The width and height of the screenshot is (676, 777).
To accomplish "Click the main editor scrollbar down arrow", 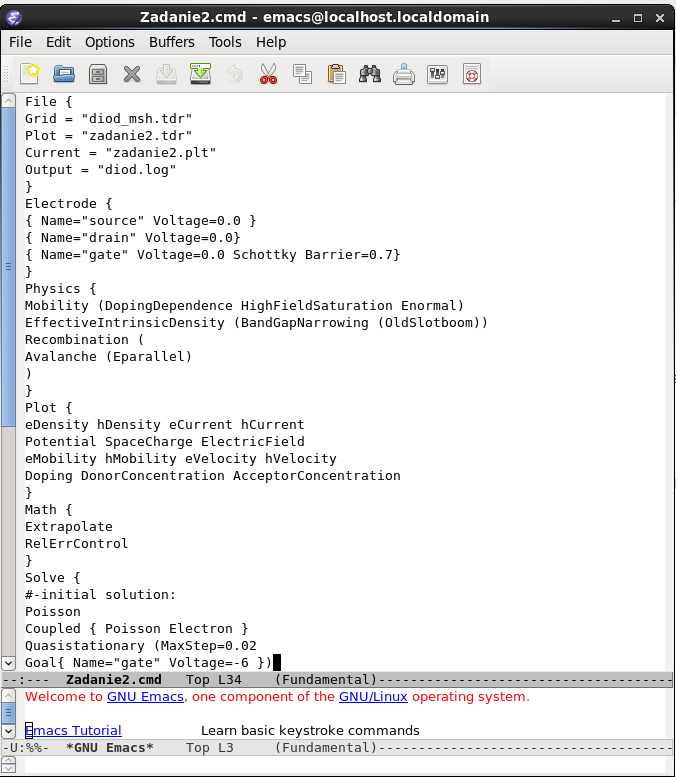I will [x=8, y=663].
